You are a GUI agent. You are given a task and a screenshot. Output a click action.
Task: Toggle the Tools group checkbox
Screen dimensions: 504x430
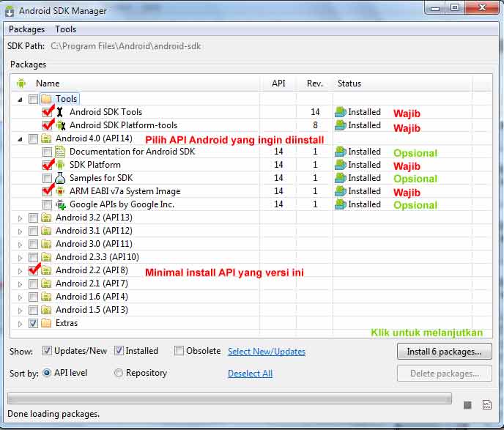coord(33,99)
